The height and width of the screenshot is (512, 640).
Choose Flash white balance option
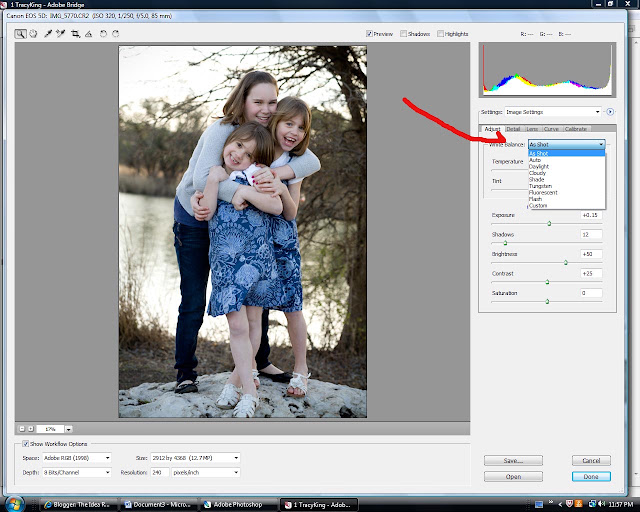pyautogui.click(x=567, y=199)
